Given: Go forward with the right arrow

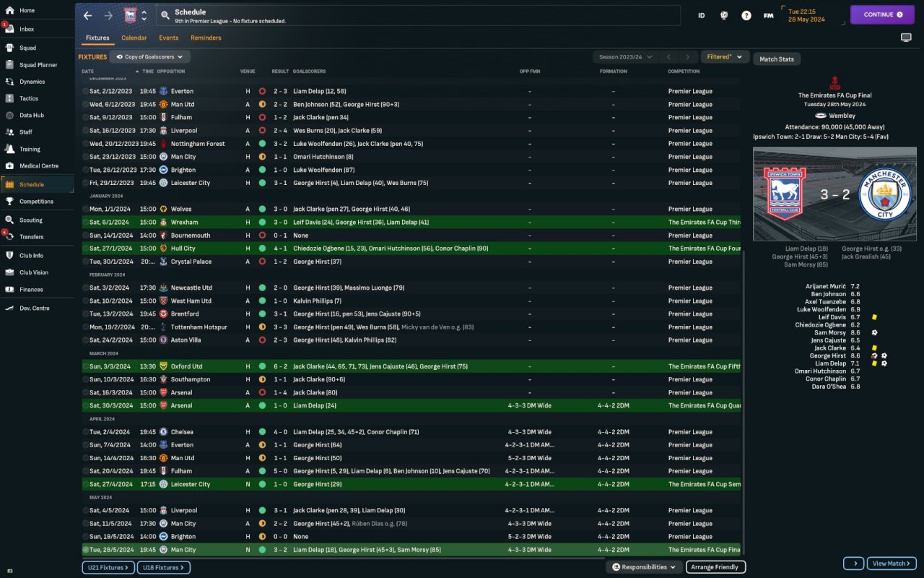Looking at the screenshot, I should pyautogui.click(x=108, y=15).
